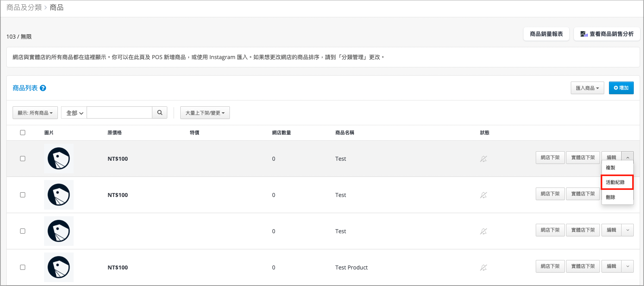The image size is (644, 286).
Task: Click 實體店下架 in highlighted Test row
Action: pos(583,158)
